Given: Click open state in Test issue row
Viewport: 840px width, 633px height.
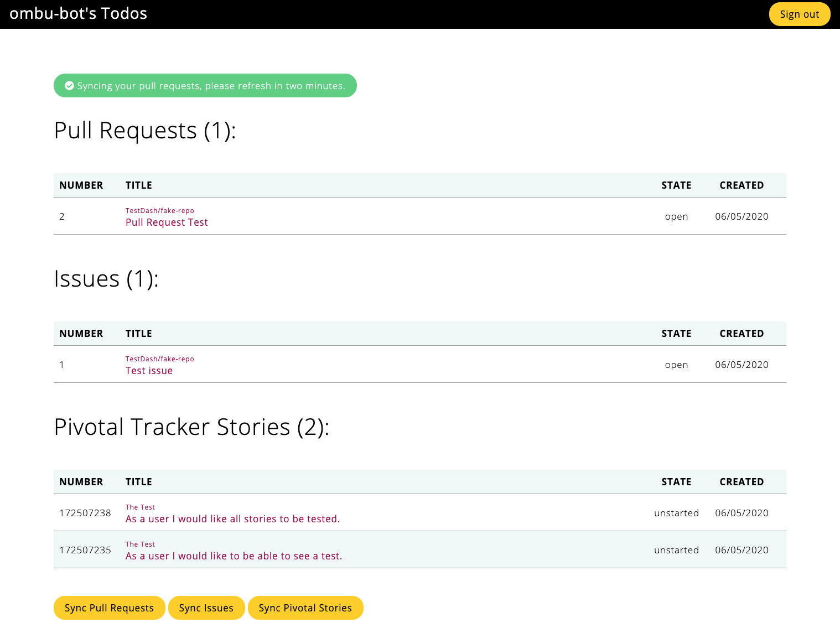Looking at the screenshot, I should [676, 365].
